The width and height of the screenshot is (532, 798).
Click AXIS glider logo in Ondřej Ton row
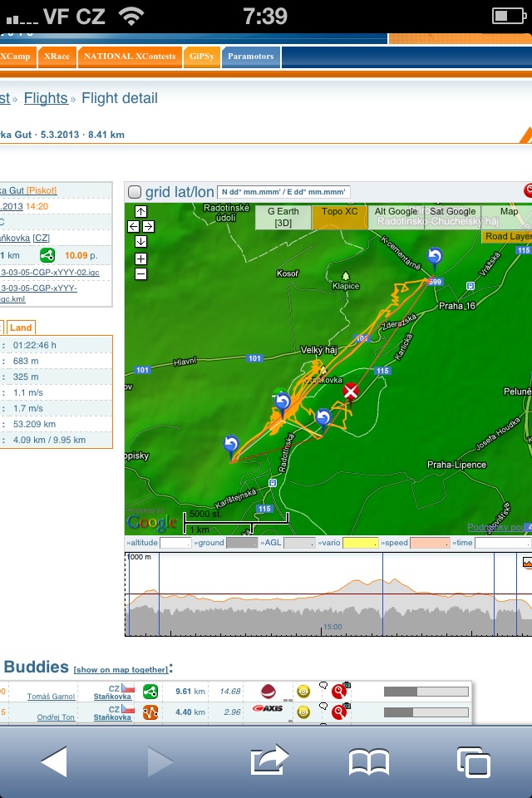[268, 708]
